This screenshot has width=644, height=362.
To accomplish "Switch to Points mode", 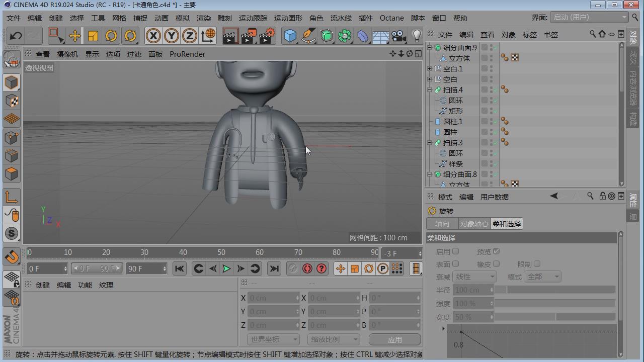I will coord(12,137).
